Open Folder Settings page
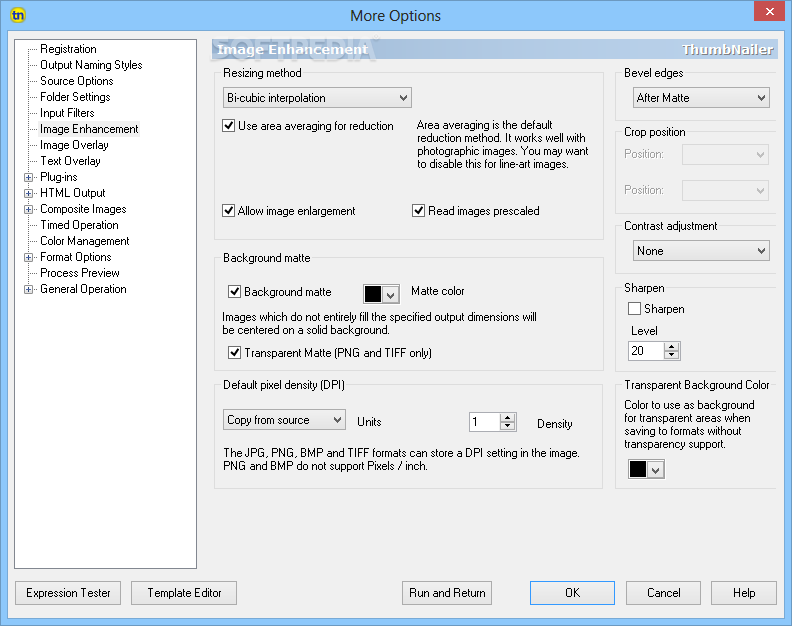The width and height of the screenshot is (792, 626). [75, 97]
